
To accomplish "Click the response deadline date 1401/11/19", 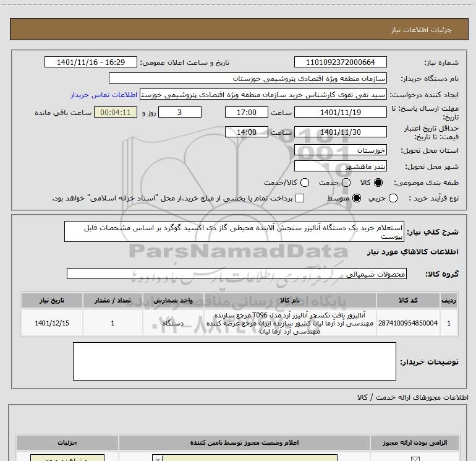I will (x=340, y=112).
